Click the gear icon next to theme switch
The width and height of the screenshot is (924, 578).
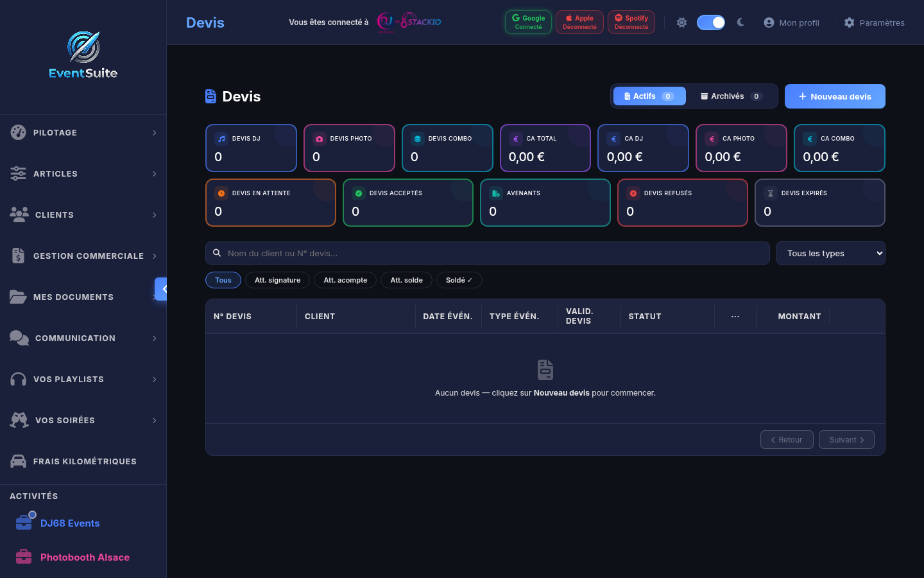click(681, 22)
